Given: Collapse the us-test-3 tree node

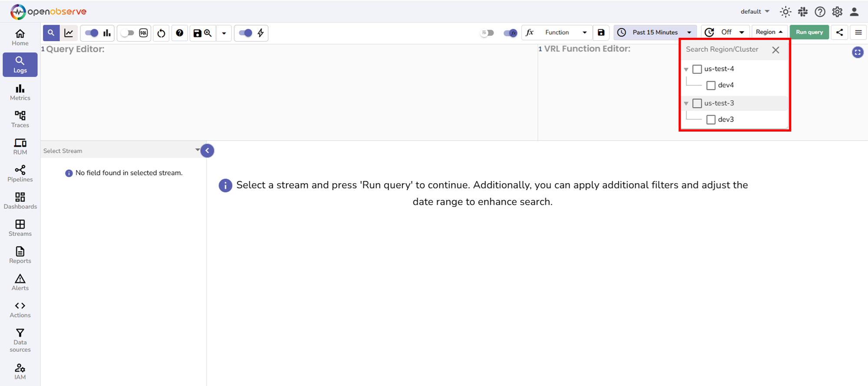Looking at the screenshot, I should point(686,103).
